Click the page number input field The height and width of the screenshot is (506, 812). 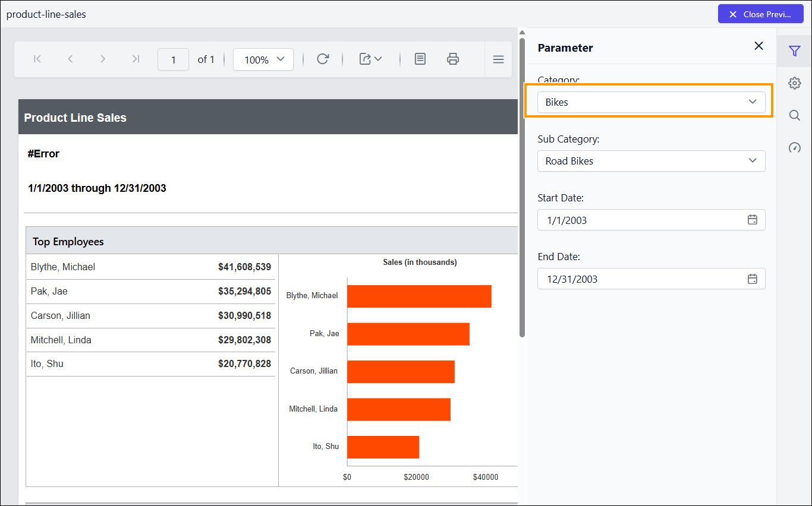(173, 59)
